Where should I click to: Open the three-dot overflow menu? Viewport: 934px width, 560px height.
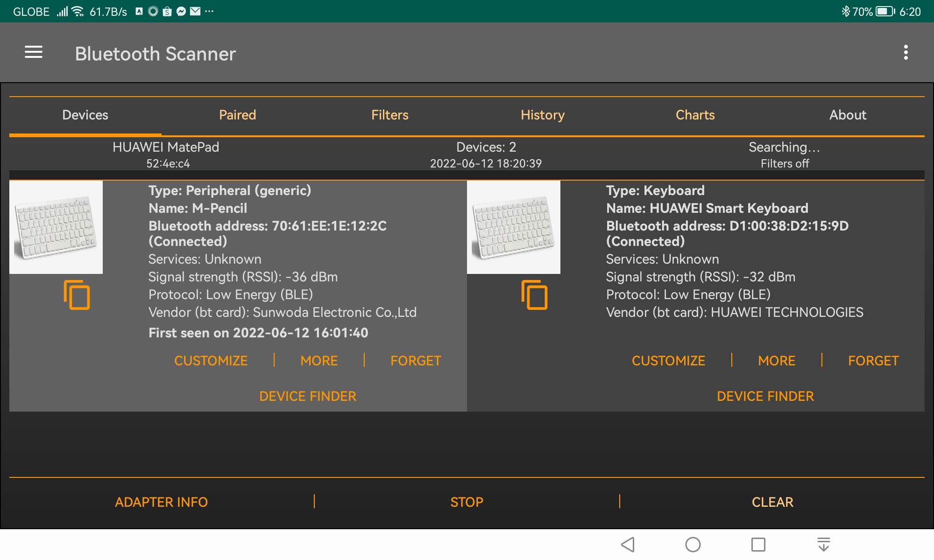[906, 52]
